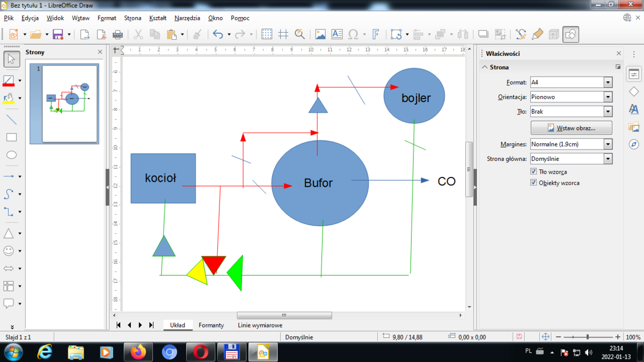The width and height of the screenshot is (644, 362).
Task: Open the Kształt menu
Action: point(158,18)
